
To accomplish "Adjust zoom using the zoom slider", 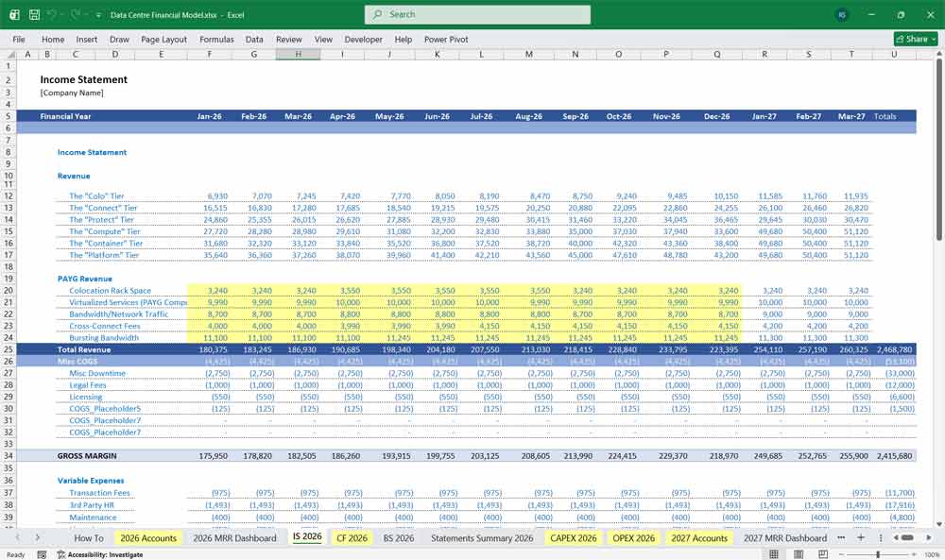I will tap(879, 552).
